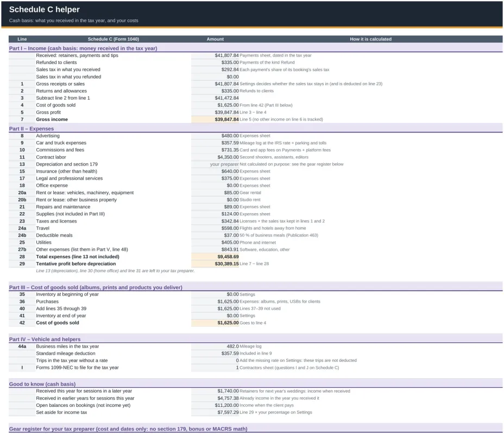
Task: Click the italic note about line 13 depreciation
Action: click(x=115, y=271)
